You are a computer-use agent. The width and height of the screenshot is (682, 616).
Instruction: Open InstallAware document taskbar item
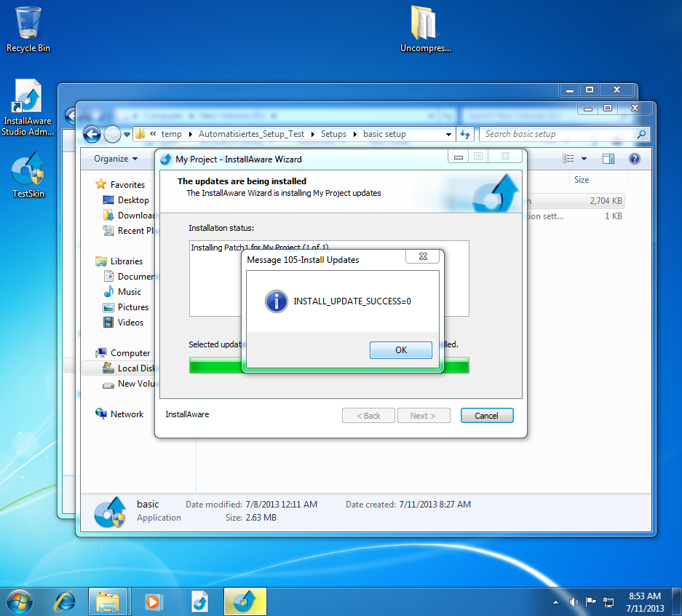click(x=200, y=601)
